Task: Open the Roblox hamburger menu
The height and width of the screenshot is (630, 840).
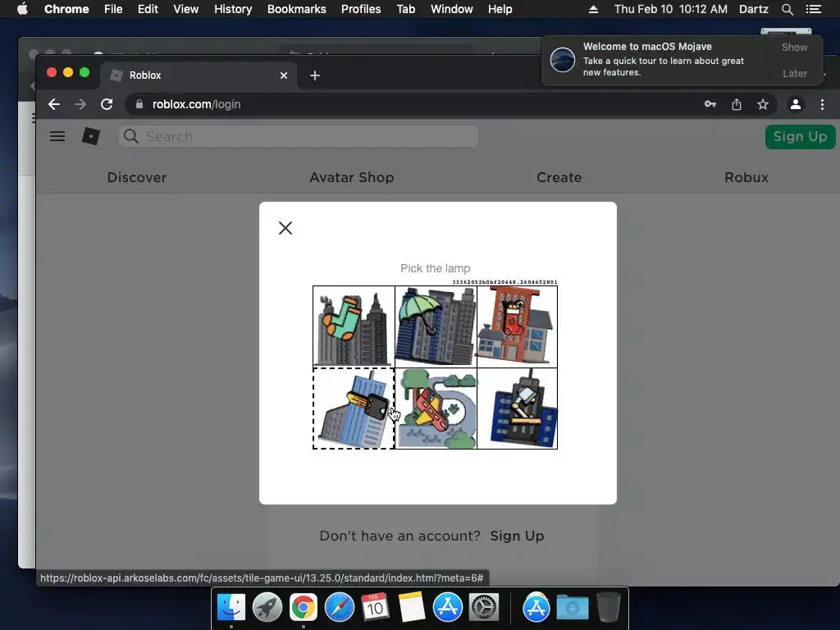Action: coord(57,137)
